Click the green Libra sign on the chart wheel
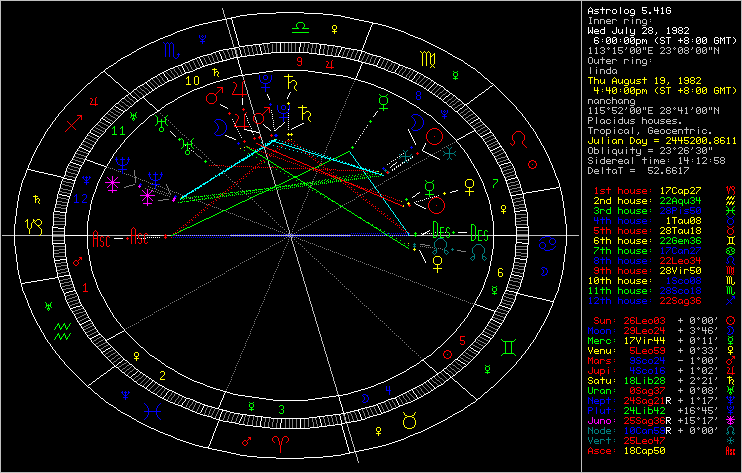 tap(299, 29)
